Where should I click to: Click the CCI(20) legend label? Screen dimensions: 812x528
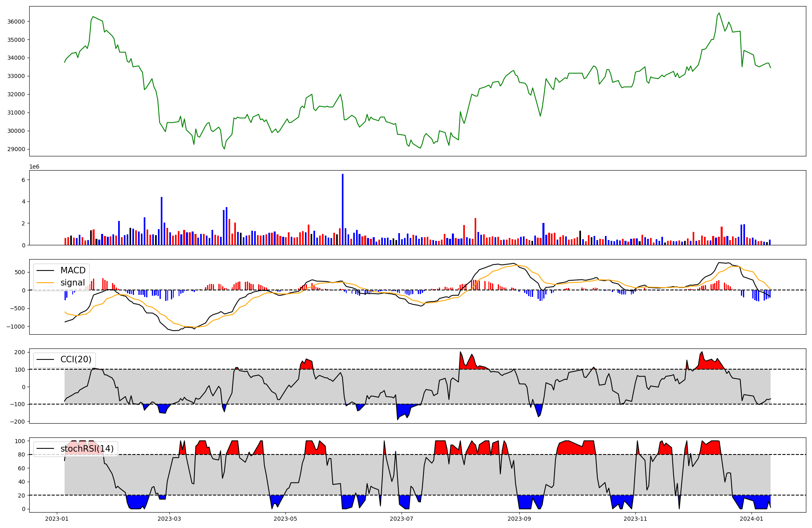click(76, 359)
